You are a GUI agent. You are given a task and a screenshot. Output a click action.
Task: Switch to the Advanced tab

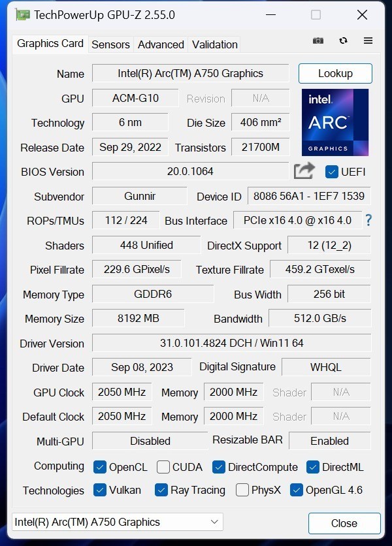point(161,44)
